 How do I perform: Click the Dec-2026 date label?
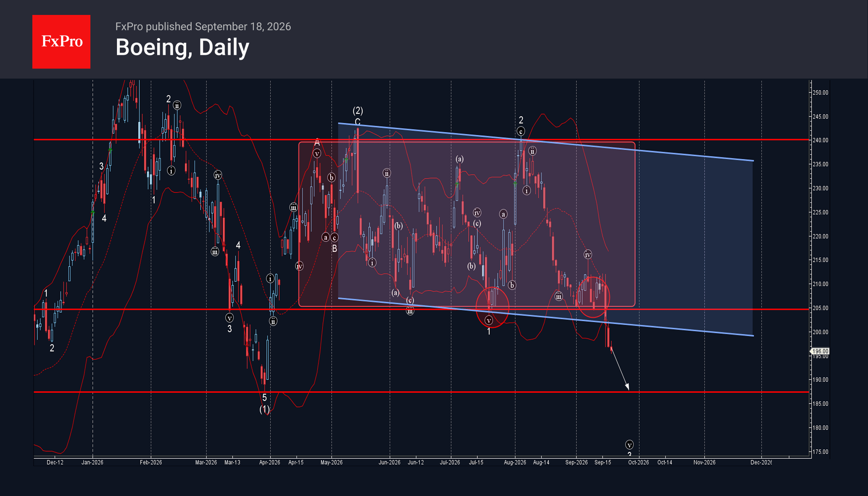tap(761, 462)
